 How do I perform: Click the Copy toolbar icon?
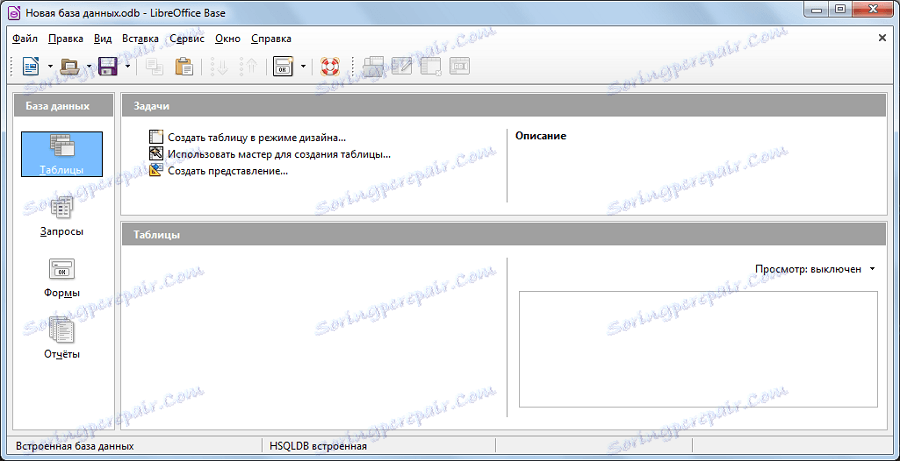154,67
